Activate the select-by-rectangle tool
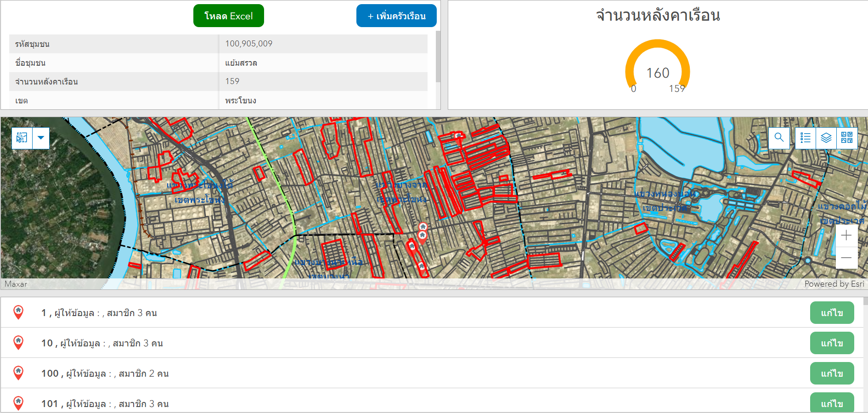 coord(22,138)
